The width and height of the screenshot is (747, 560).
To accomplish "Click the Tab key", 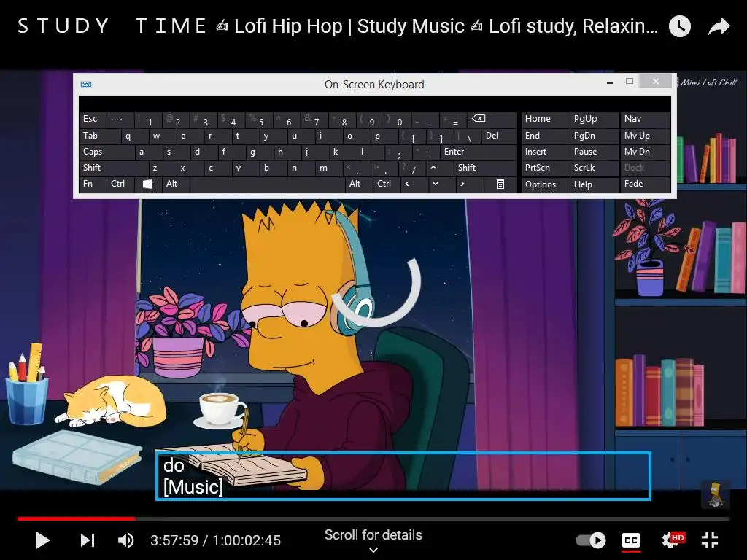I will coord(99,136).
